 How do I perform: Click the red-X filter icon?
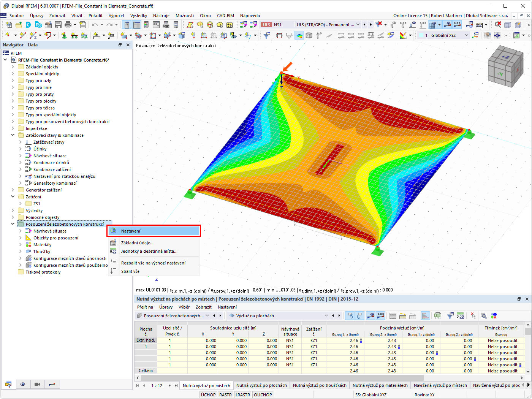tap(379, 25)
